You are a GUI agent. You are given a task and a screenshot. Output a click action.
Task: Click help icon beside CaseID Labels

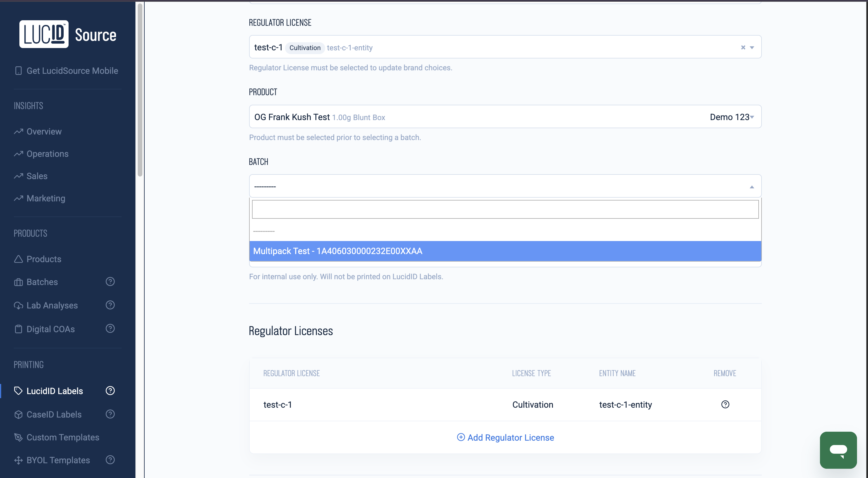[x=110, y=414]
